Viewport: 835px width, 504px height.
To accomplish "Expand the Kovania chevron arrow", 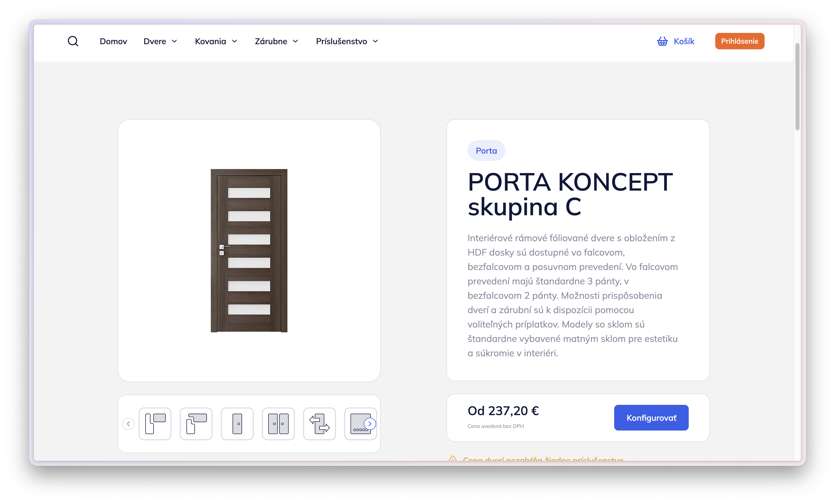I will tap(234, 41).
